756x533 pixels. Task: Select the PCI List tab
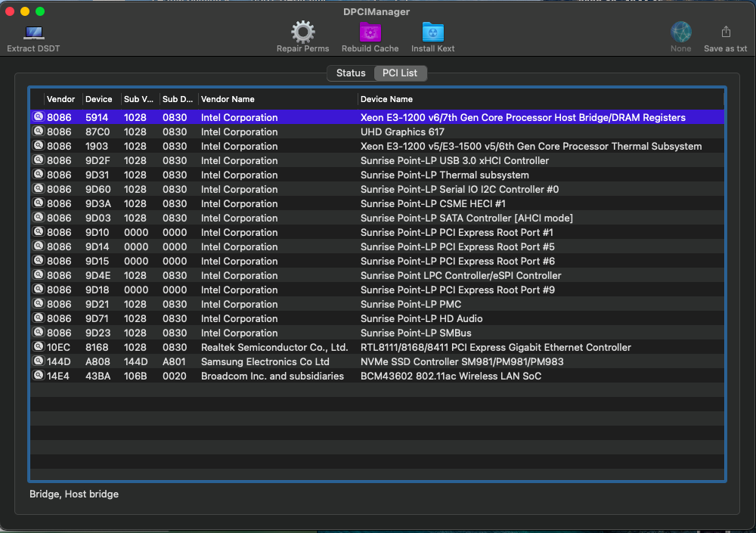point(400,73)
